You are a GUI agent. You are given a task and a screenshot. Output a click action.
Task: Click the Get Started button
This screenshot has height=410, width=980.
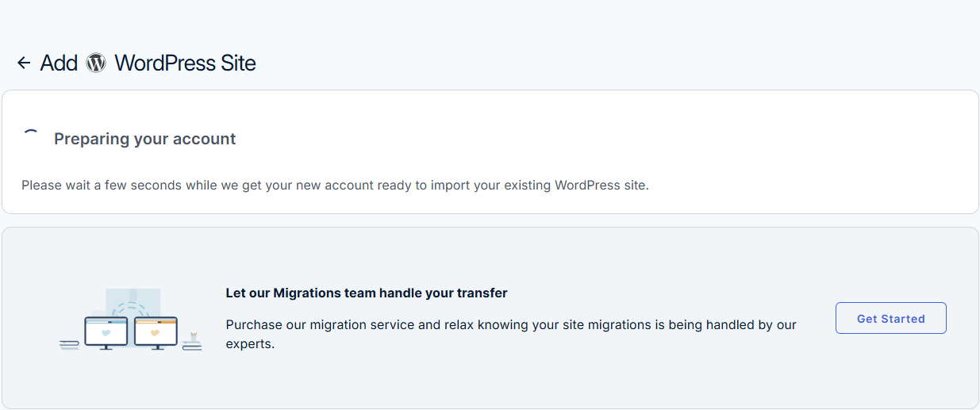pyautogui.click(x=890, y=318)
